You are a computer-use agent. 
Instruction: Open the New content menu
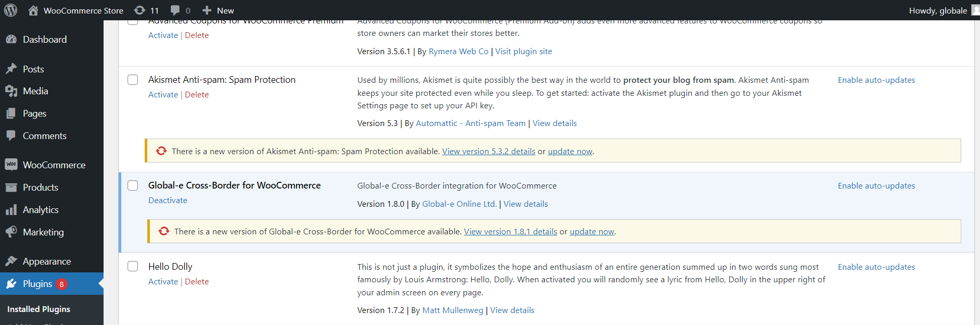coord(225,10)
